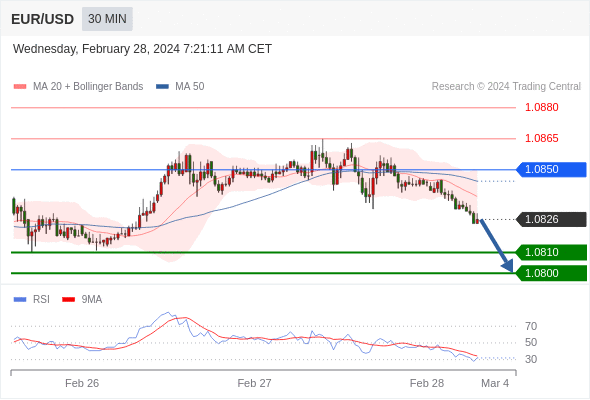Click the Research © 2024 Trading Central credit
This screenshot has width=590, height=400.
tap(506, 87)
